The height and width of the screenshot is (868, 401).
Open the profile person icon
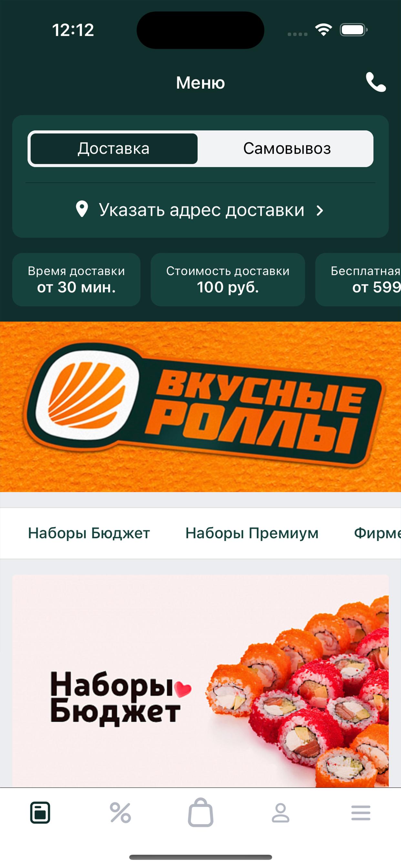[x=281, y=812]
